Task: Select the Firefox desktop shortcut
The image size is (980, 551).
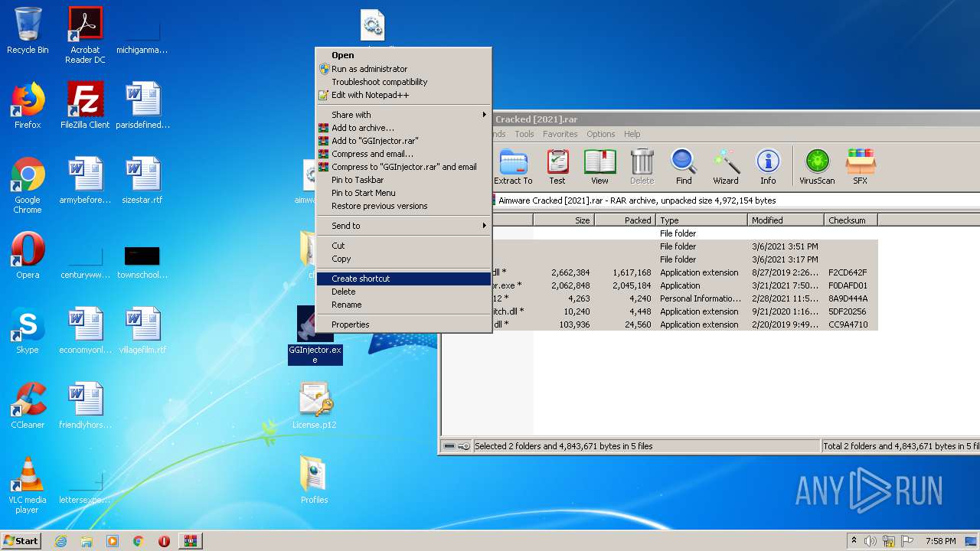Action: (x=28, y=106)
